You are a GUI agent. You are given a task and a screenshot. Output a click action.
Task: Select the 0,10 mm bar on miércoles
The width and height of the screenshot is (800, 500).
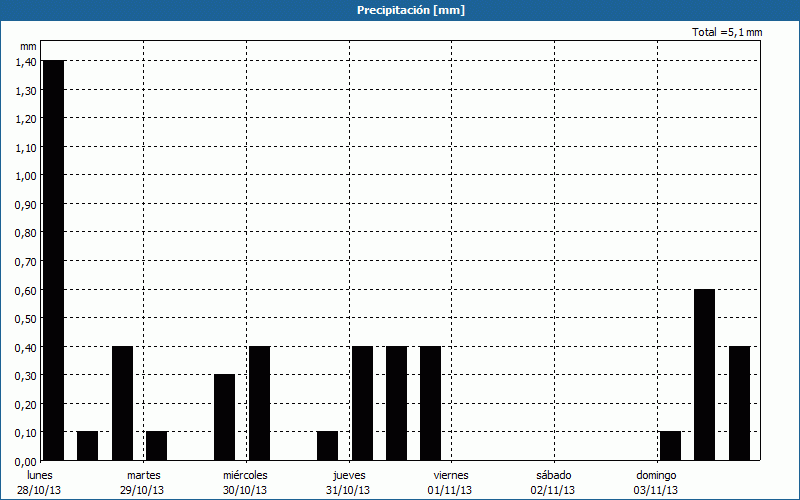point(327,446)
